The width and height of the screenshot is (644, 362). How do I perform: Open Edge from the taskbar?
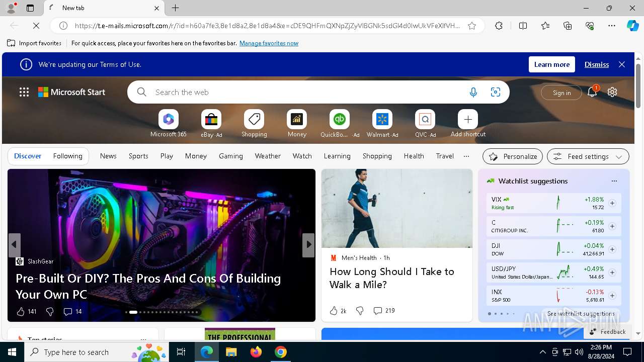207,352
